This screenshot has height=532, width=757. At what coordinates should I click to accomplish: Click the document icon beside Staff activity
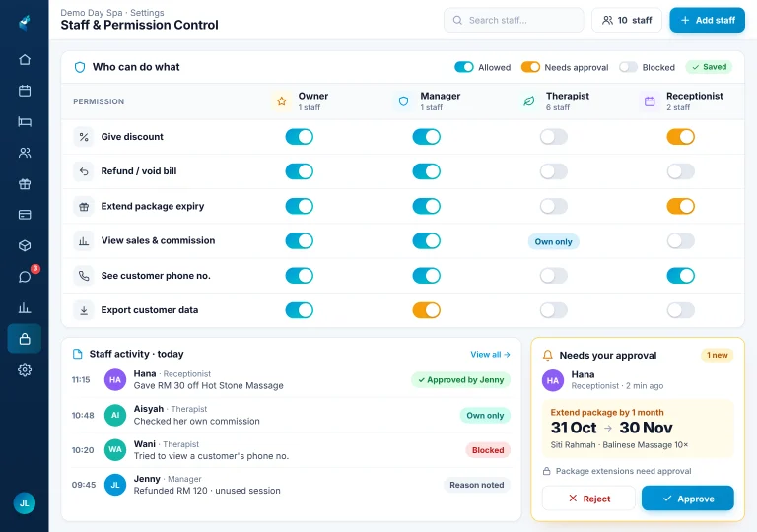tap(77, 354)
